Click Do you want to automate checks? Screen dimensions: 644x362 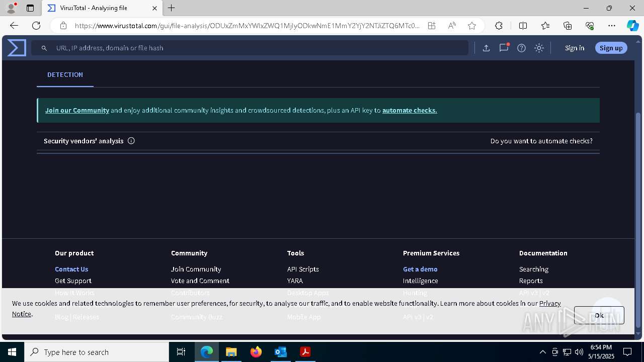[541, 141]
